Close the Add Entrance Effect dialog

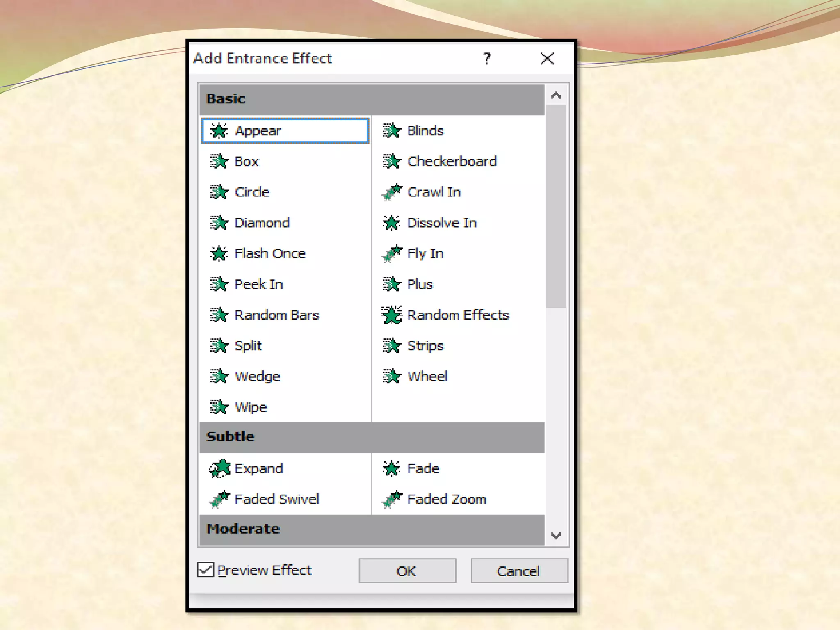547,59
